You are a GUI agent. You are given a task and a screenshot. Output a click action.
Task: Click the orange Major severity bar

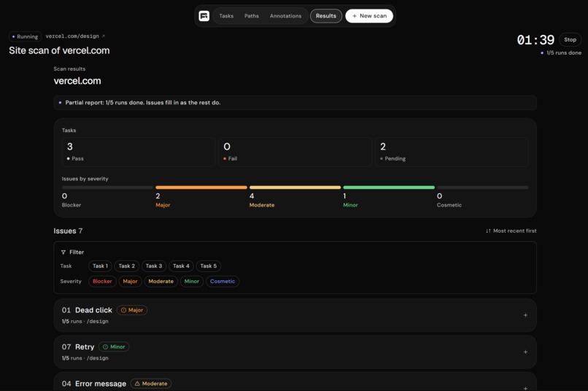[x=201, y=187]
